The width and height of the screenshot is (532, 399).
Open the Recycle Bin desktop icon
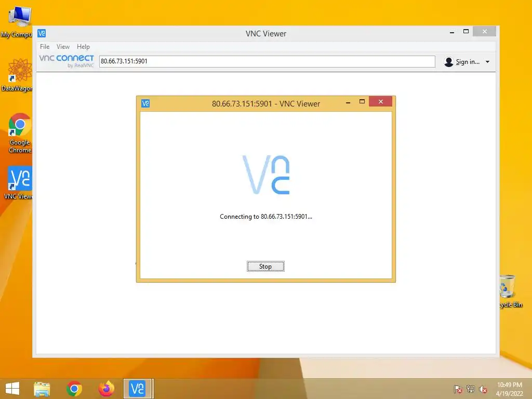510,291
